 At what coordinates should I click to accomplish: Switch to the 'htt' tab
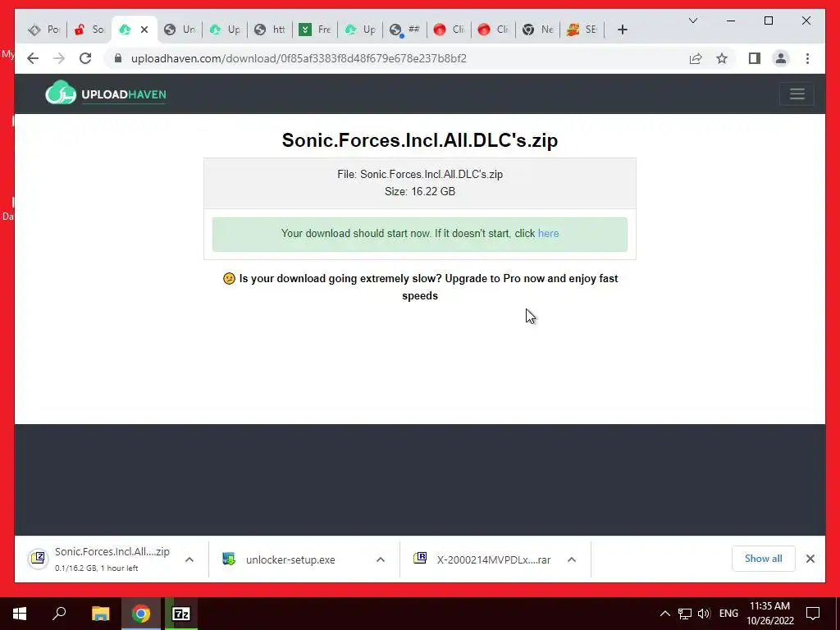click(x=270, y=30)
